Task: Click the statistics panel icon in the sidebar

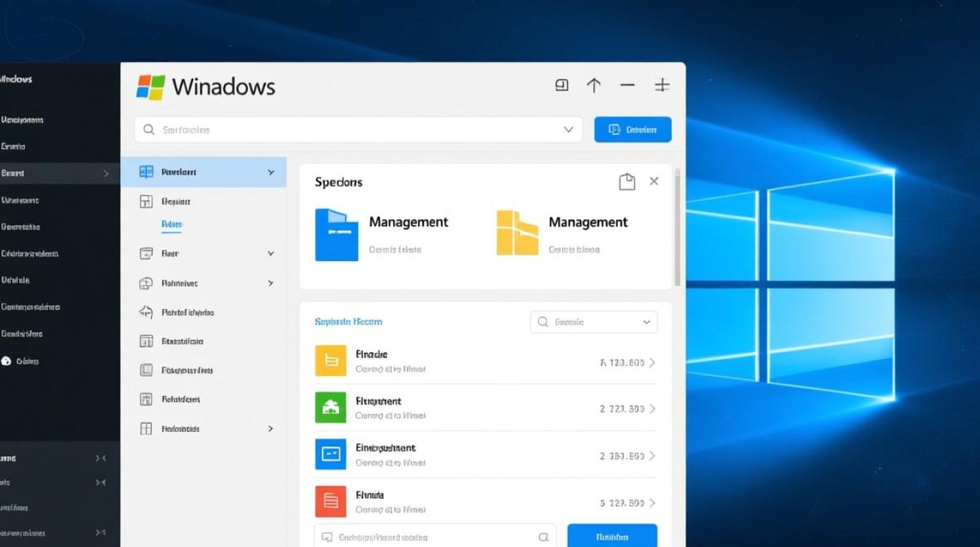Action: (x=147, y=341)
